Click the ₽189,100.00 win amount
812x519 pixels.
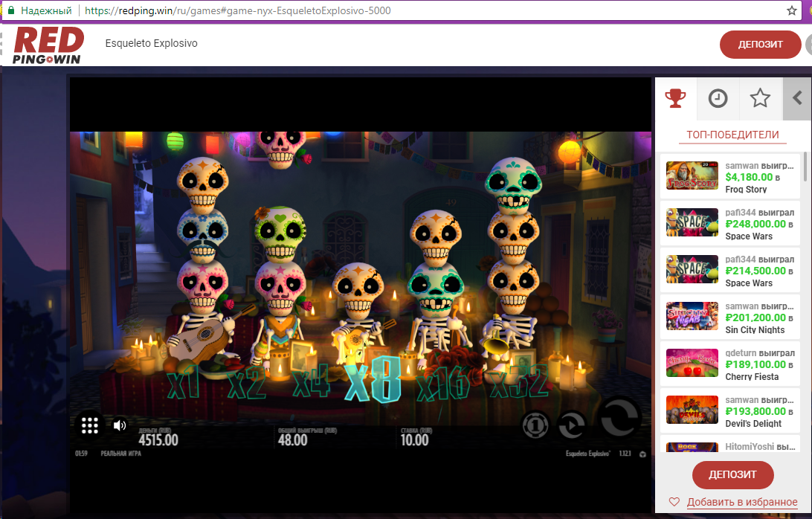[x=755, y=364]
